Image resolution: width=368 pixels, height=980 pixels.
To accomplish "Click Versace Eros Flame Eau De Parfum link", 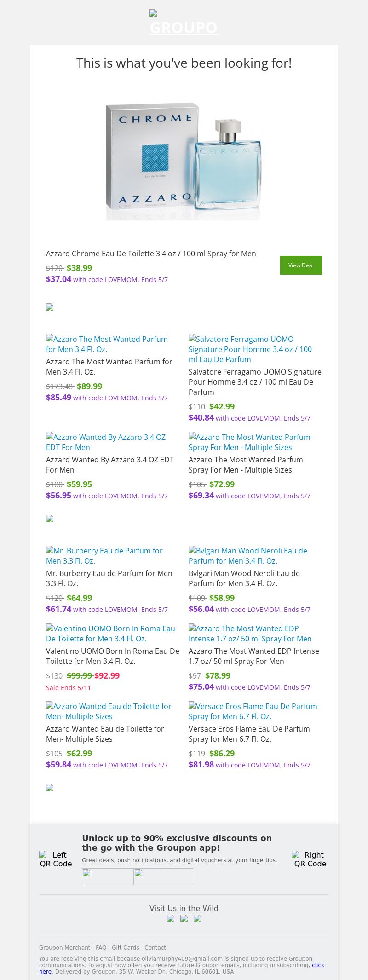I will pyautogui.click(x=253, y=711).
